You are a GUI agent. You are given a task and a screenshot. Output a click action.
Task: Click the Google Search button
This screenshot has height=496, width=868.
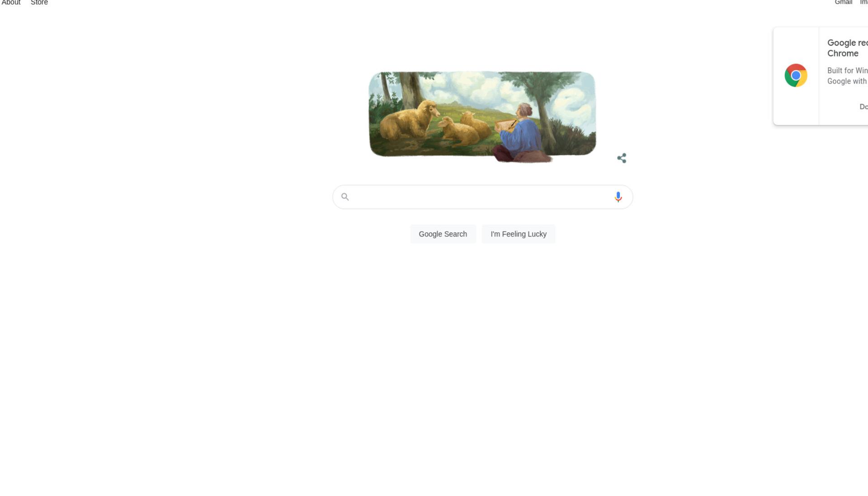tap(443, 234)
